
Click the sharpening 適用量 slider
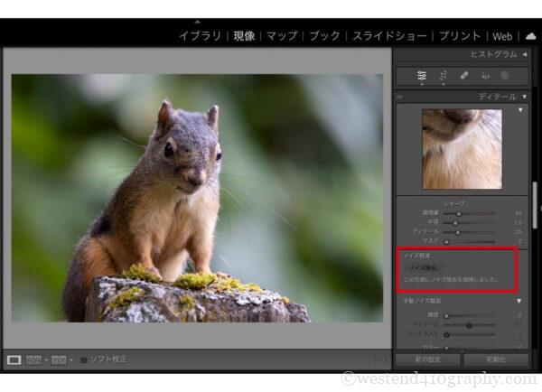(468, 213)
